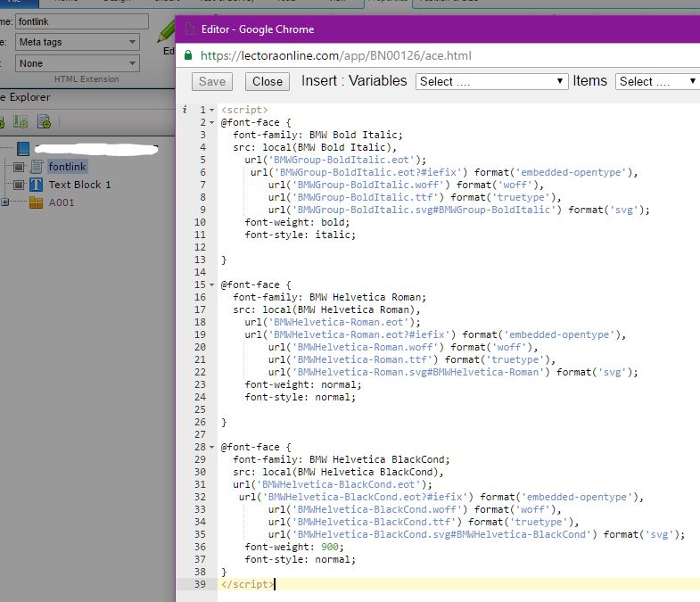Viewport: 700px width, 602px height.
Task: Click line number 12 in the gutter
Action: [200, 247]
